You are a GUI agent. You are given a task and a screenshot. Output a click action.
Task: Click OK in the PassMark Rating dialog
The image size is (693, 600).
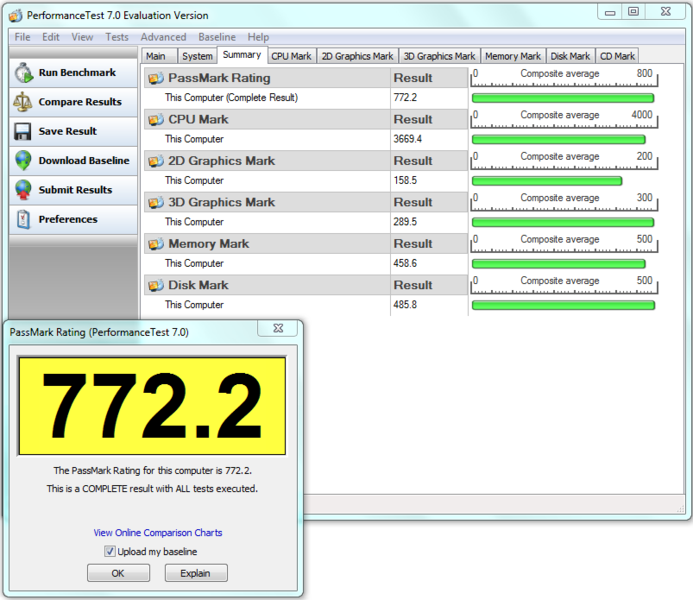click(x=118, y=573)
